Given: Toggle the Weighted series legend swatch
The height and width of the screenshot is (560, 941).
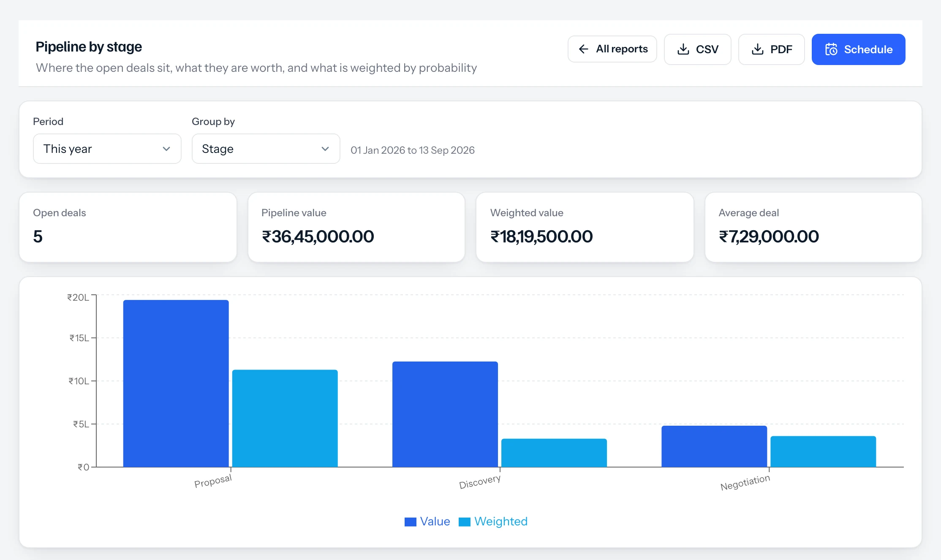Looking at the screenshot, I should pos(465,522).
